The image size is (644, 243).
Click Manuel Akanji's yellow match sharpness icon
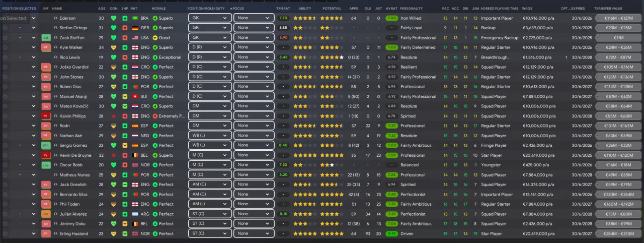pos(124,96)
